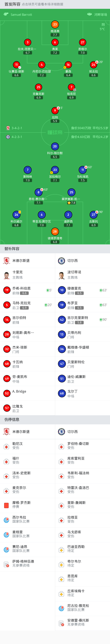Select goalkeeper 格洛弗's number 23 badge
Screen dimensions: 110x644
(x=55, y=25)
